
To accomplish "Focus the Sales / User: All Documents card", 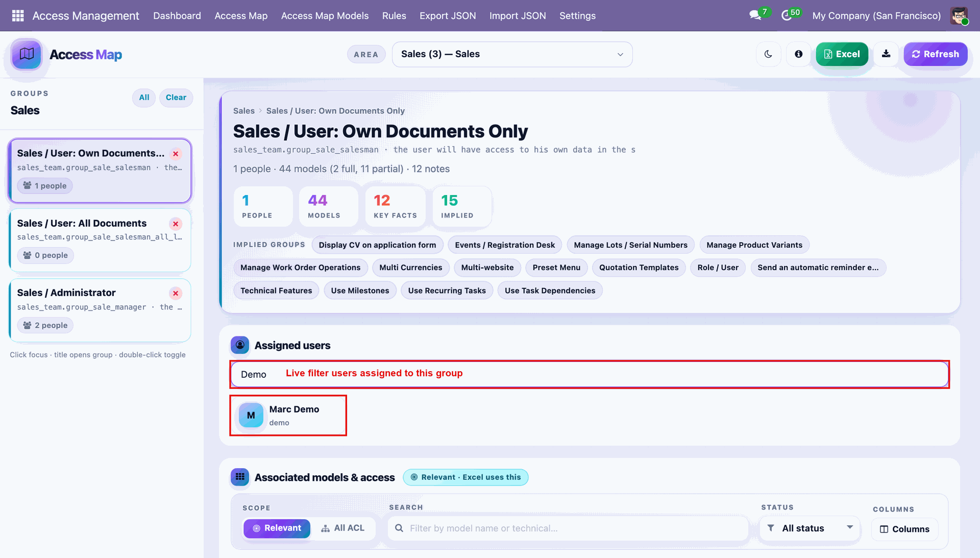I will (100, 240).
